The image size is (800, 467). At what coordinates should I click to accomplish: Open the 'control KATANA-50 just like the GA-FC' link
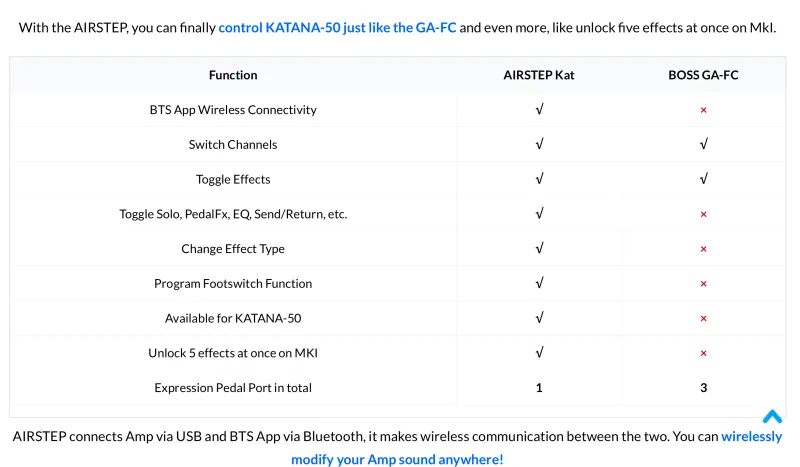[337, 28]
